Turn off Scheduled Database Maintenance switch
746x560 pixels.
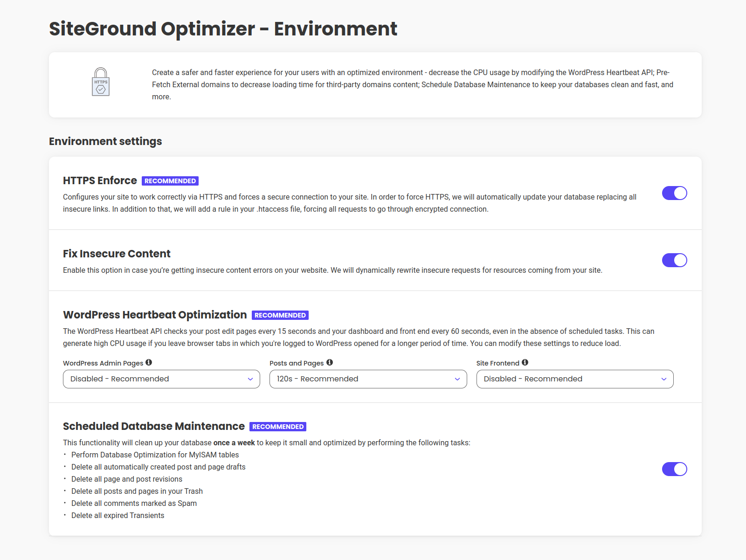(674, 469)
